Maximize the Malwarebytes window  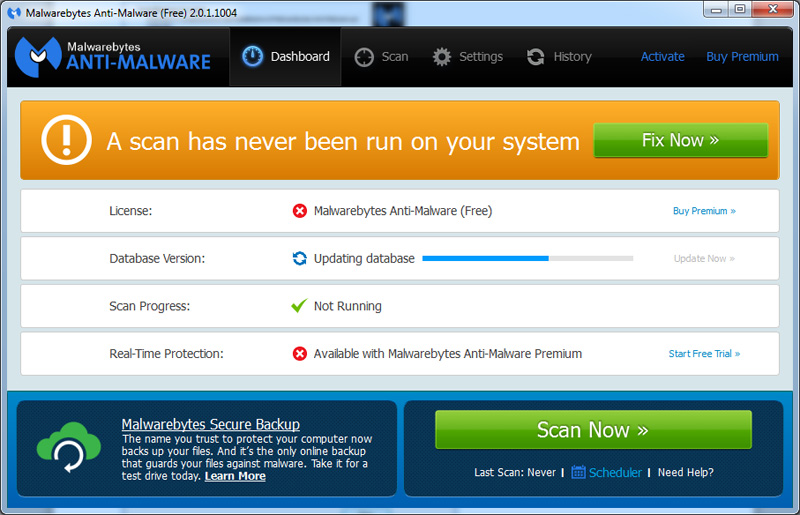coord(740,9)
